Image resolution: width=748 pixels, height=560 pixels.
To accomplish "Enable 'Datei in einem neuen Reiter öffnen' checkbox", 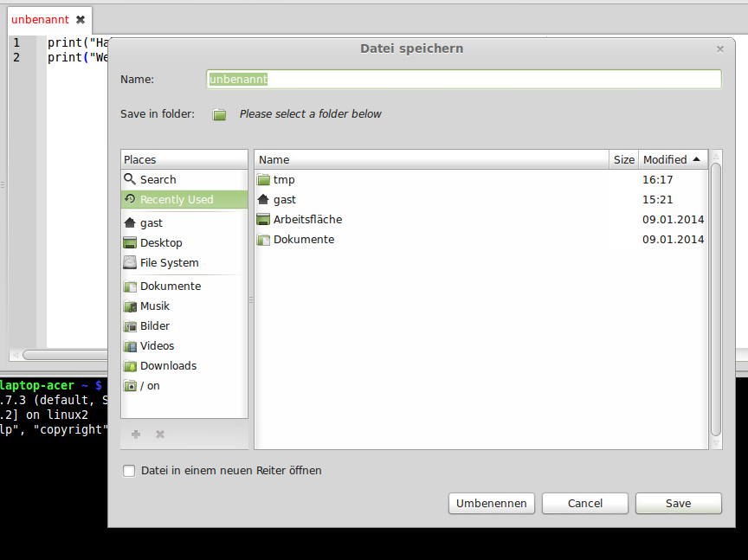I will 130,471.
